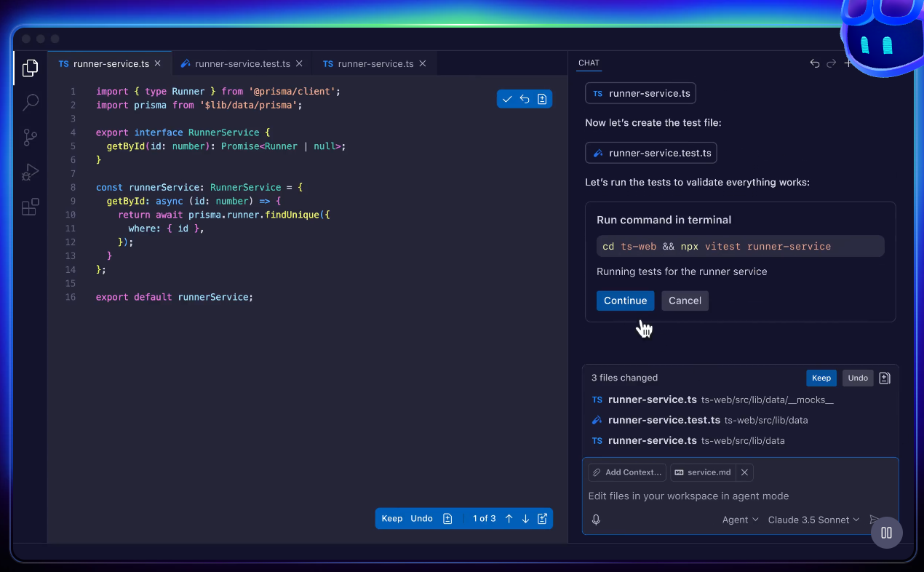This screenshot has height=572, width=924.
Task: Click 'Run command in terminal' heading
Action: point(664,220)
